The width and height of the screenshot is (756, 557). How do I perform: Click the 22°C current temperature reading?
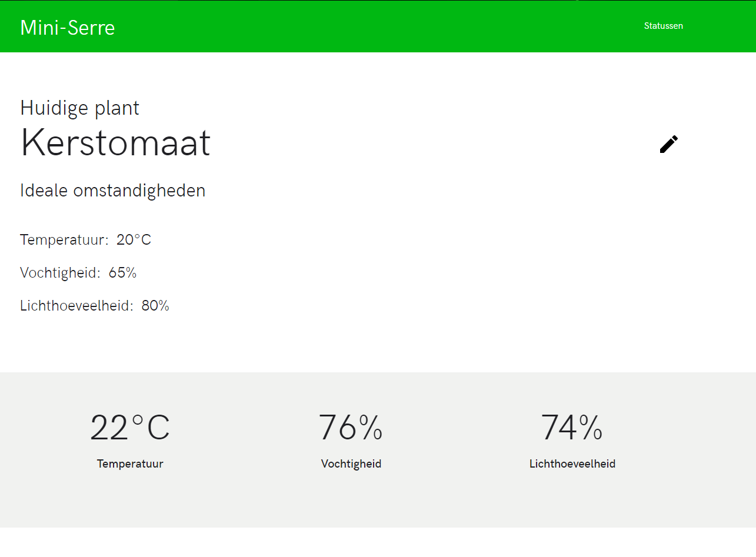[130, 428]
